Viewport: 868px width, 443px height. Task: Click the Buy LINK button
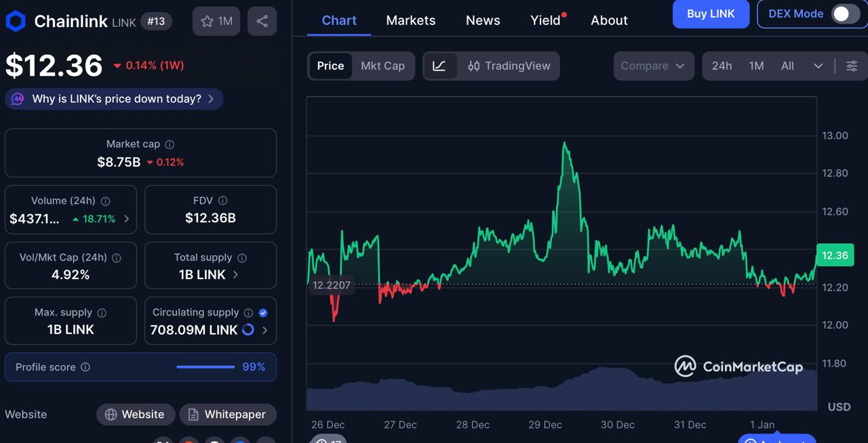pos(711,14)
